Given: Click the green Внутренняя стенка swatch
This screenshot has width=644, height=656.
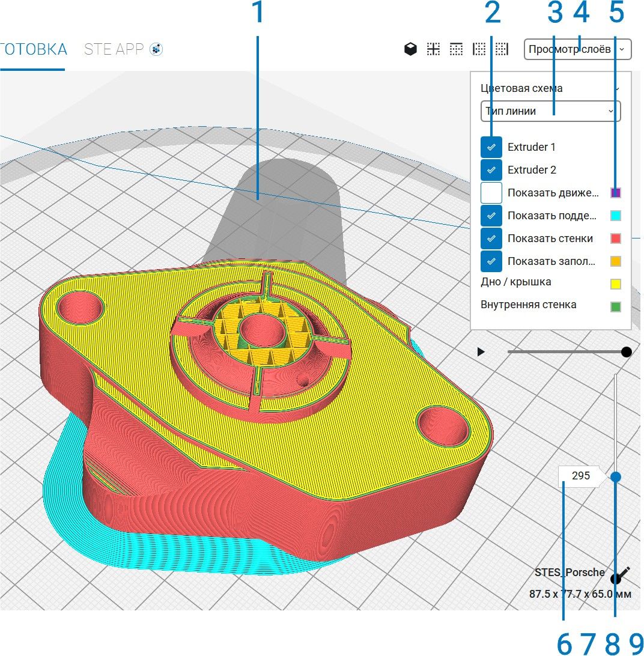Looking at the screenshot, I should tap(616, 306).
